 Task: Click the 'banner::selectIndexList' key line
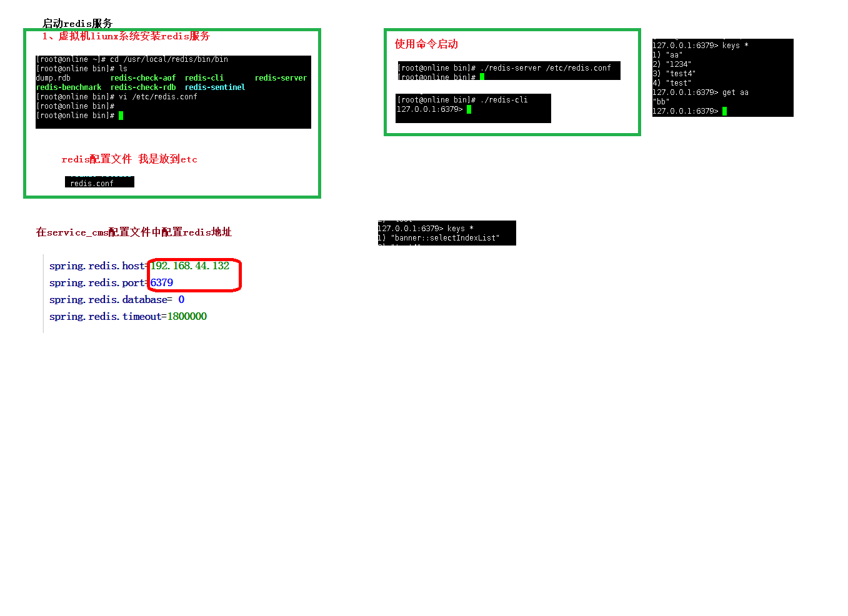click(439, 238)
